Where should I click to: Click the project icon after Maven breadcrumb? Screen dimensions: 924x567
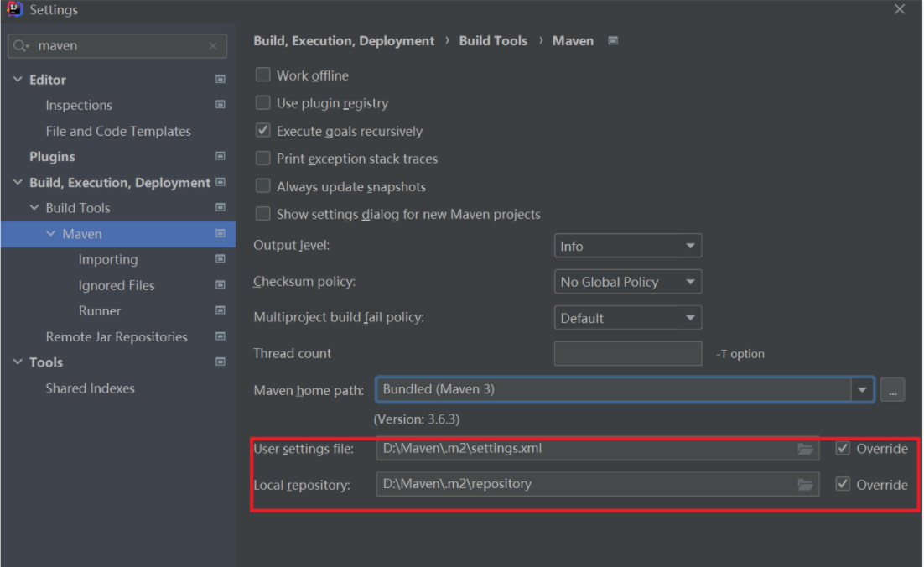click(x=613, y=40)
